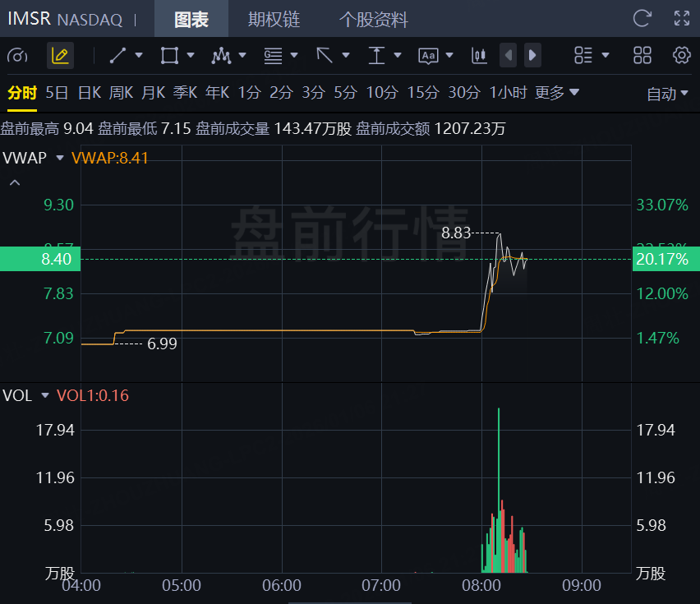
Task: Select the Fibonacci lines tool
Action: coord(273,56)
